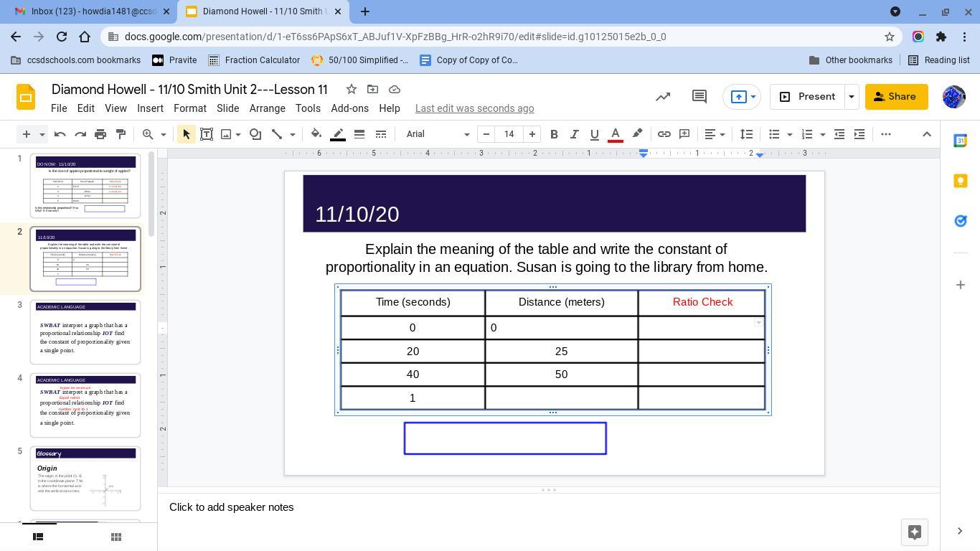
Task: Open the activity dashboard trend icon
Action: 663,96
